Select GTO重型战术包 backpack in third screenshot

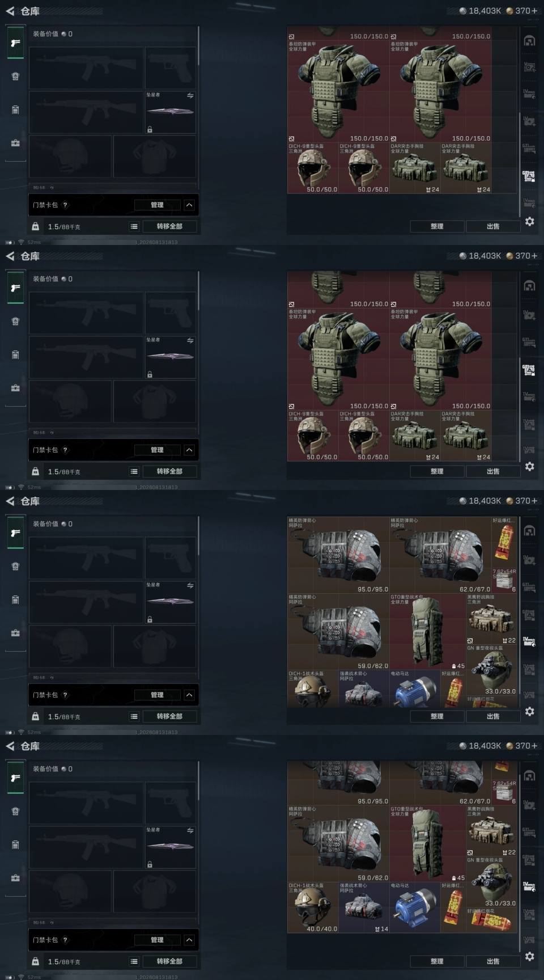point(427,632)
